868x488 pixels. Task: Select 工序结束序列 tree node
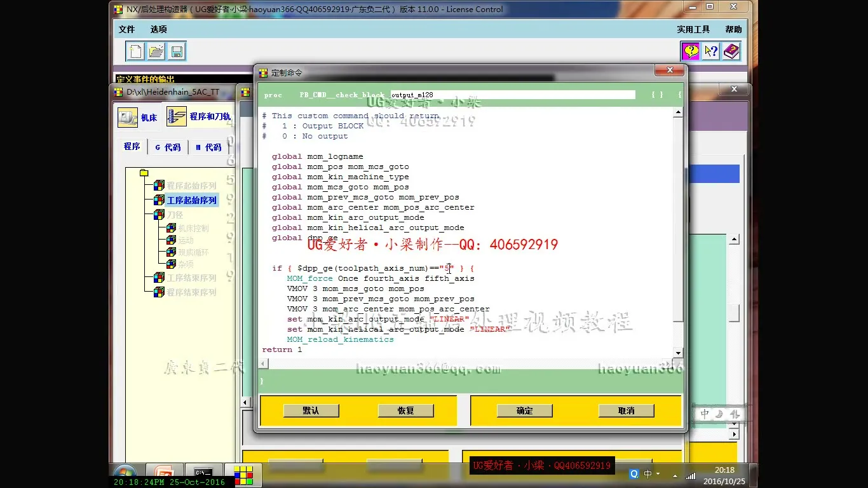(191, 278)
